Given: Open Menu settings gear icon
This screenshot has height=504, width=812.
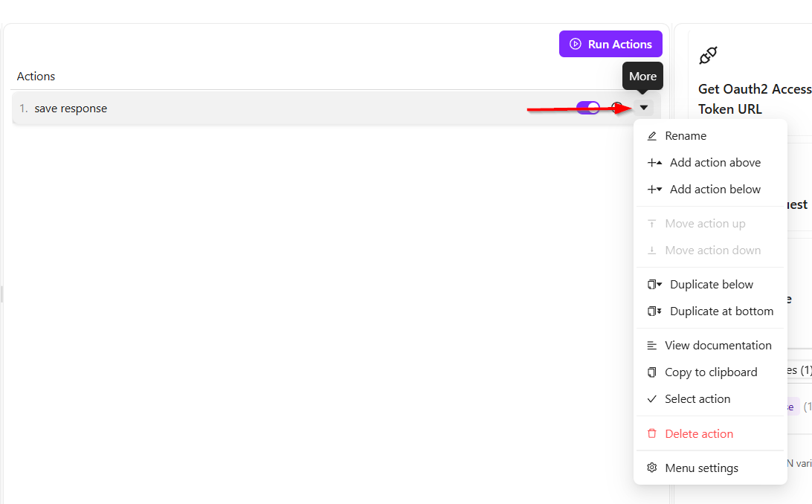Looking at the screenshot, I should [x=652, y=468].
